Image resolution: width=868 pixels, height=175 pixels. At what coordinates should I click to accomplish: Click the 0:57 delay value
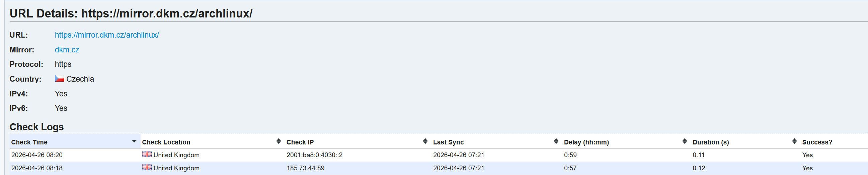click(x=570, y=168)
